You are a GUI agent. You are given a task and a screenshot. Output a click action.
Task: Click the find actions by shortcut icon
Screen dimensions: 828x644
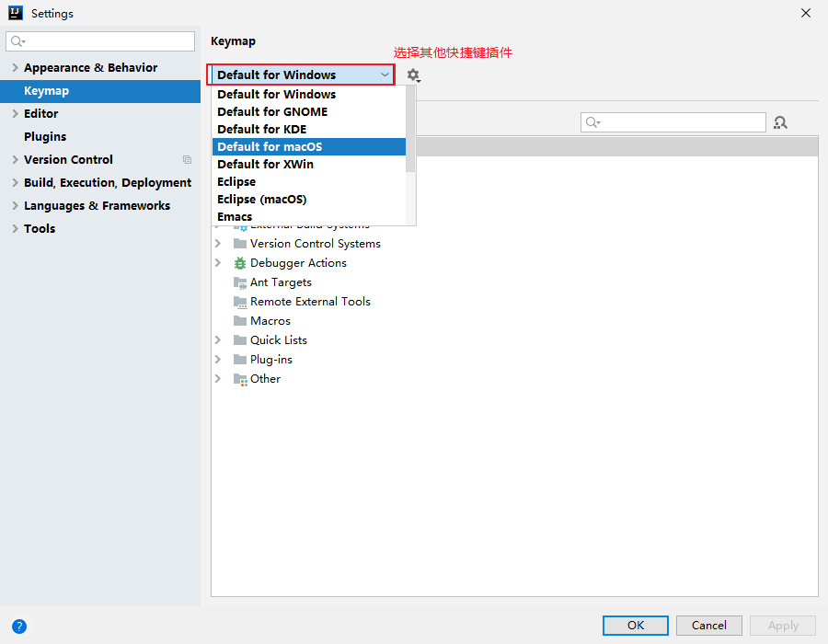tap(780, 122)
